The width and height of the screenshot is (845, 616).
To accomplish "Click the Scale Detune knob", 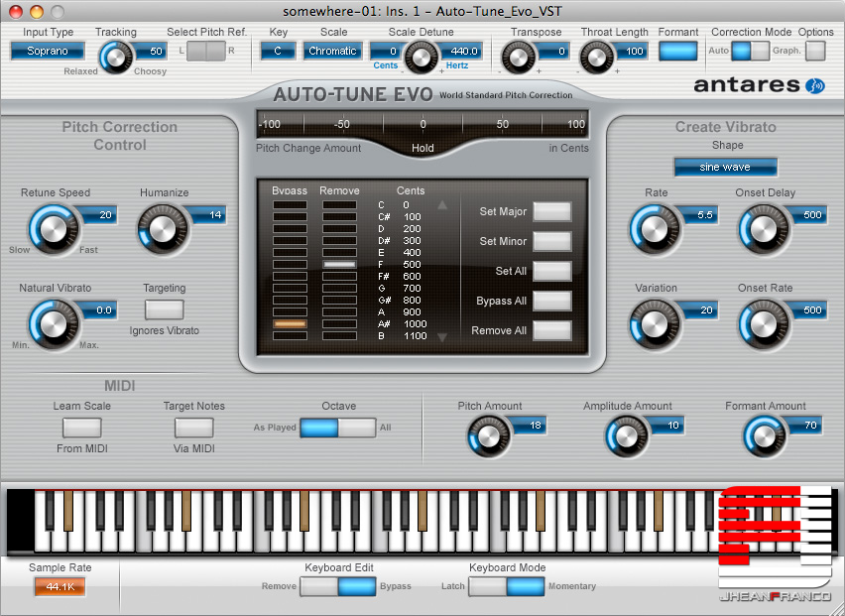I will [421, 57].
